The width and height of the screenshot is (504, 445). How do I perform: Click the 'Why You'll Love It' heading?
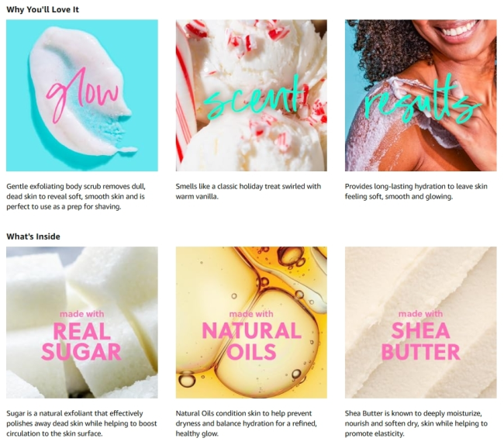[43, 9]
